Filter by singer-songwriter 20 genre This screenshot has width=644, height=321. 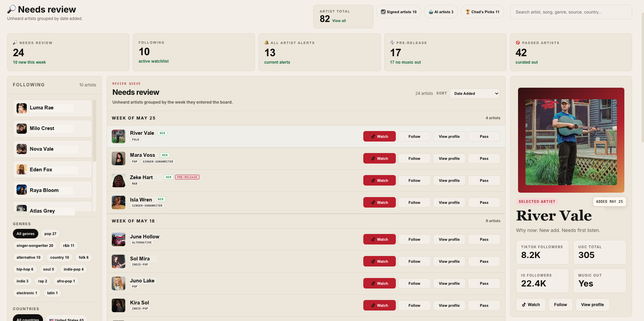point(35,245)
